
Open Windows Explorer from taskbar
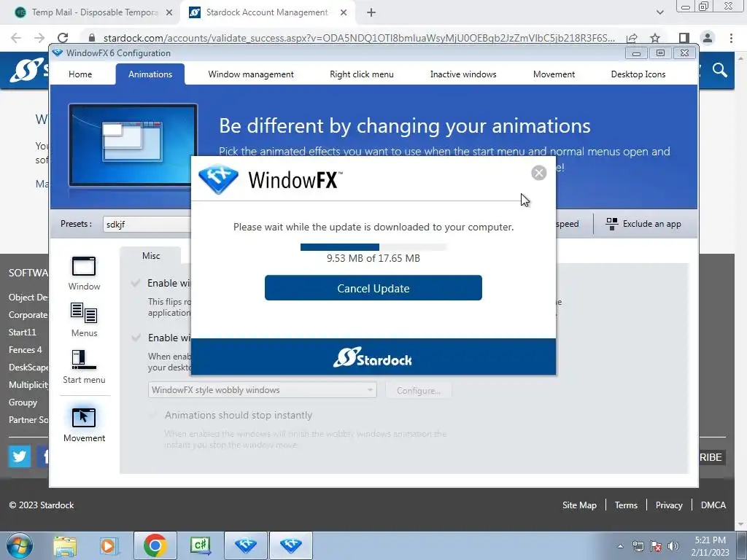coord(65,545)
